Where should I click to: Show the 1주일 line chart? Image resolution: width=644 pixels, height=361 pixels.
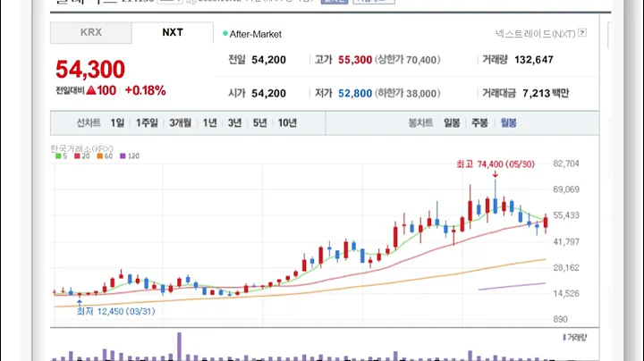tap(147, 122)
